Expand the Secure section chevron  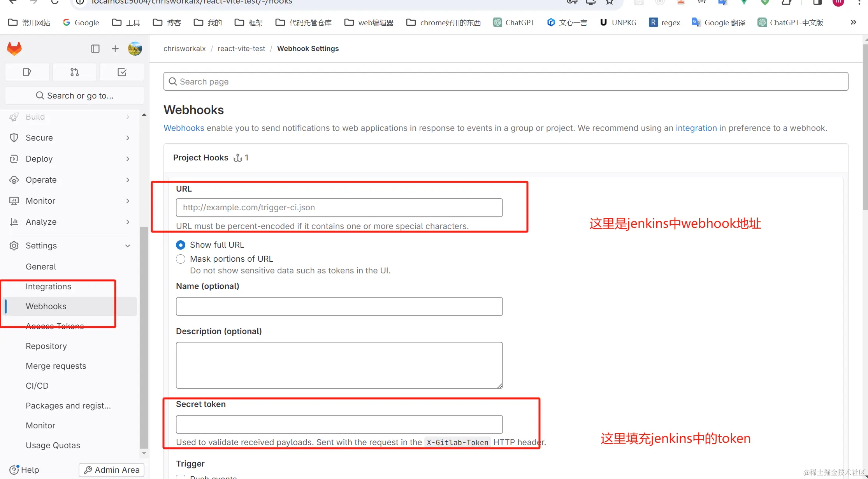[x=128, y=138]
